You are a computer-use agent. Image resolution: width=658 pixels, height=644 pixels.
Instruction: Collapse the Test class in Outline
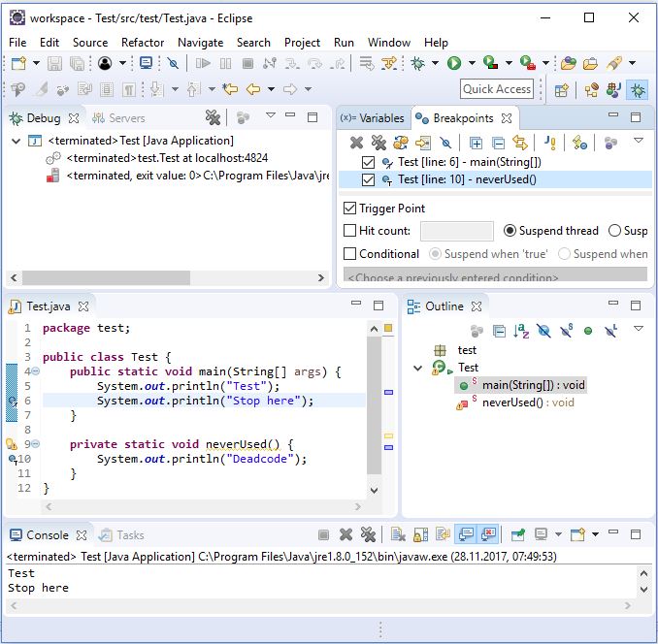click(x=417, y=369)
